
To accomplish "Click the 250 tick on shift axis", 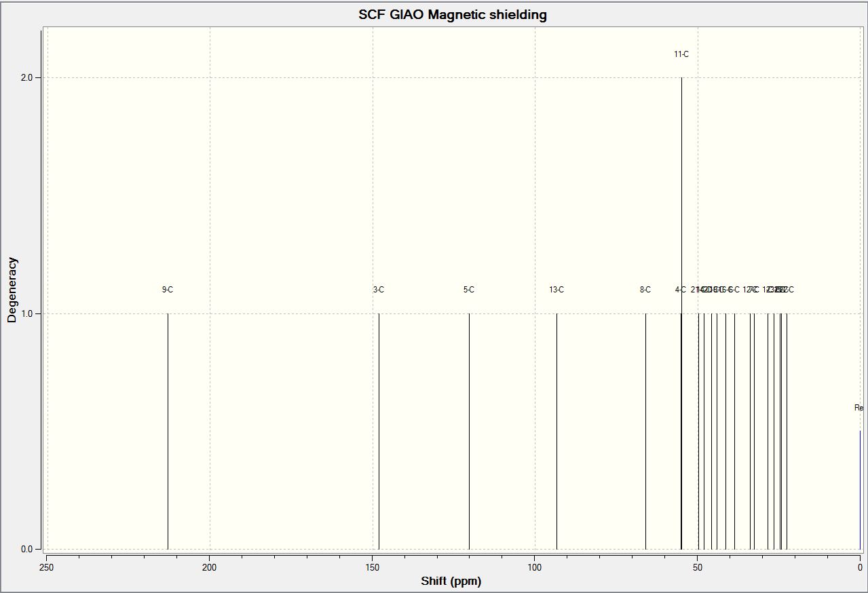I will (47, 567).
